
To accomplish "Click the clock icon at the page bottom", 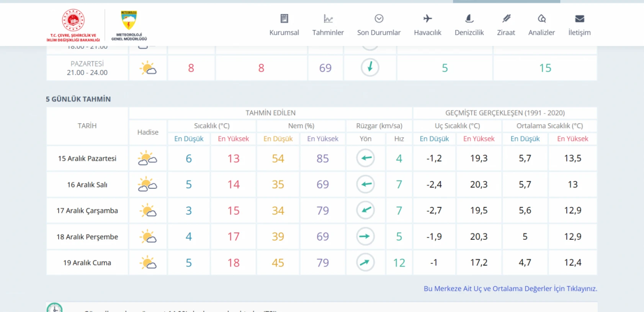I will 54,308.
